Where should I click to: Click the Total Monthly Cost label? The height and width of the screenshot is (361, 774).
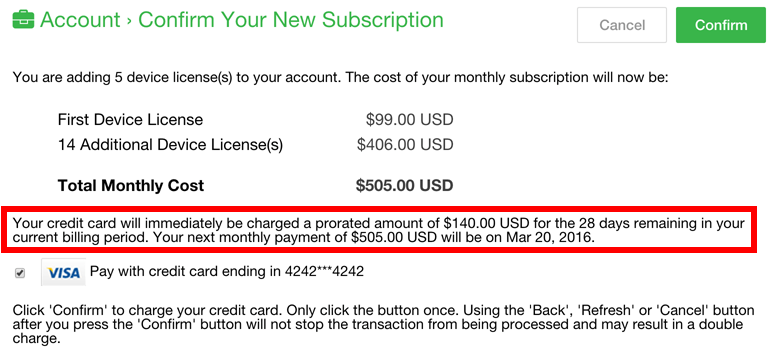point(131,186)
